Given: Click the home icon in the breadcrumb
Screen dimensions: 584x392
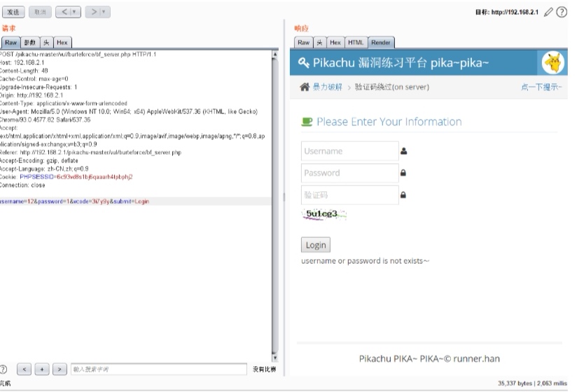Looking at the screenshot, I should pyautogui.click(x=305, y=87).
